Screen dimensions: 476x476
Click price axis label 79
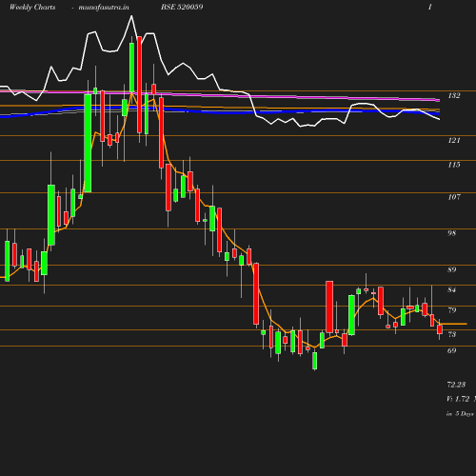point(452,310)
